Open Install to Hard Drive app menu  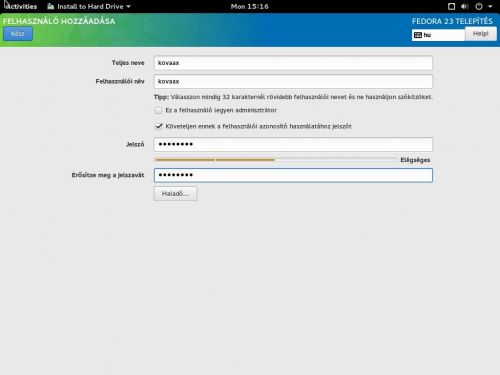click(89, 6)
